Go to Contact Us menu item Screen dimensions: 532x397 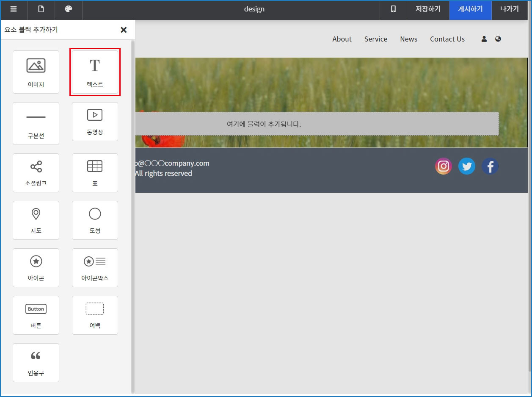(447, 39)
